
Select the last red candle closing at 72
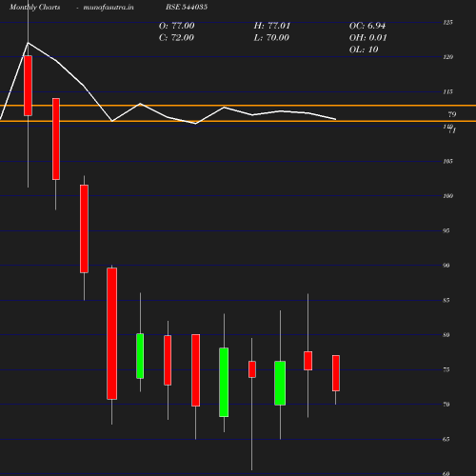[336, 373]
